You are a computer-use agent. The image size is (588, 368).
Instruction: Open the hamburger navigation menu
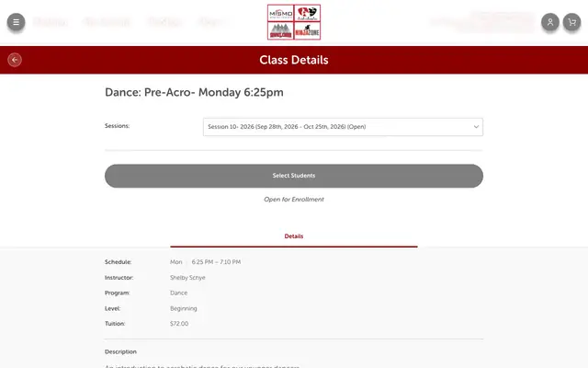(17, 22)
